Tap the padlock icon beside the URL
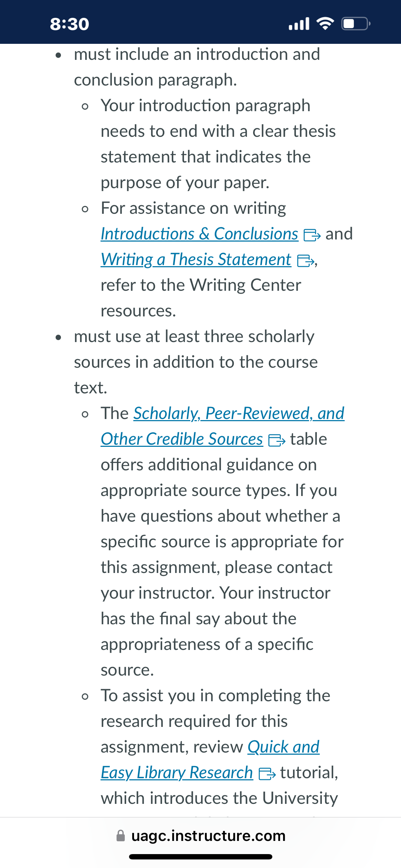Image resolution: width=401 pixels, height=868 pixels. click(121, 836)
